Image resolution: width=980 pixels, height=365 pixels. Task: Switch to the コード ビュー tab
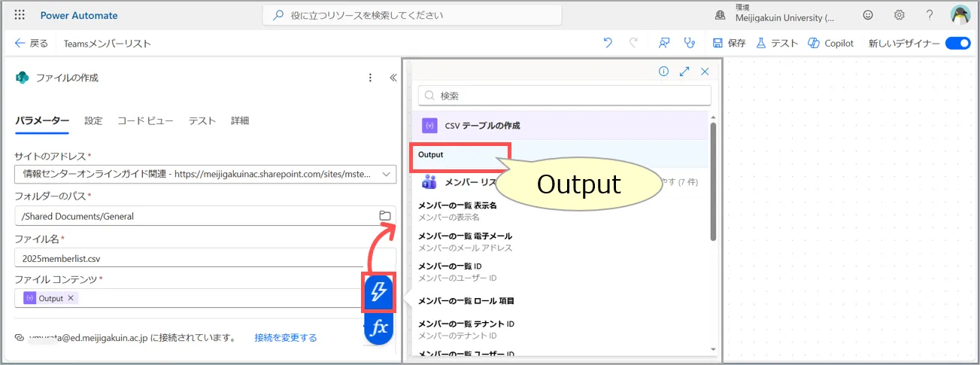(145, 120)
